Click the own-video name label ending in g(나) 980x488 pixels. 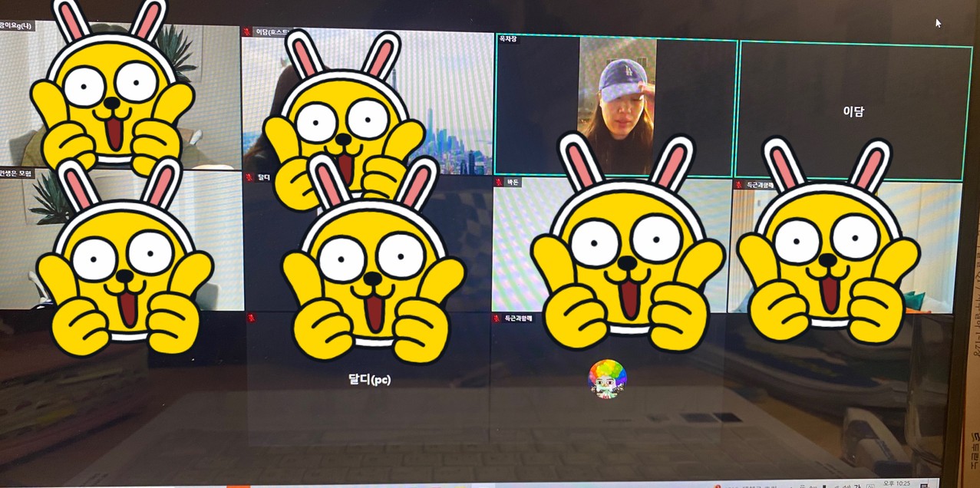click(x=16, y=25)
